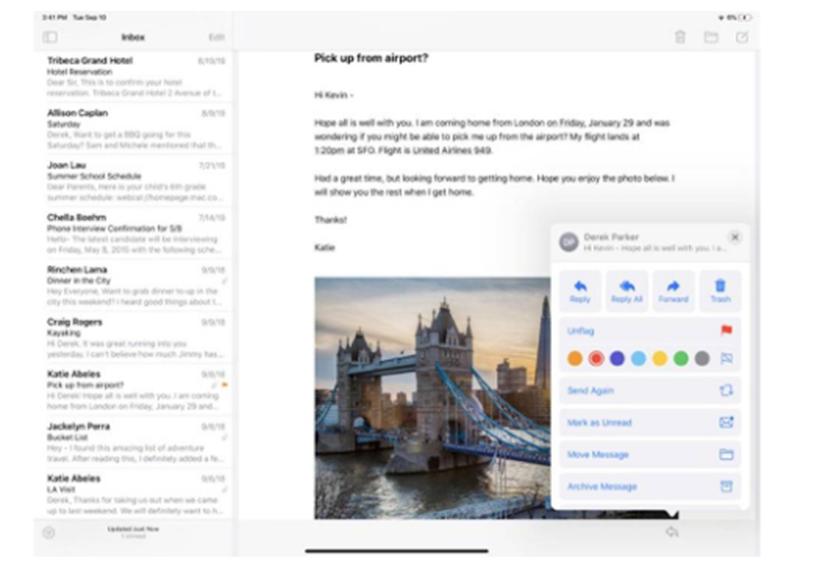Toggle the sidebar with the top-left icon
The height and width of the screenshot is (563, 814).
pos(50,37)
